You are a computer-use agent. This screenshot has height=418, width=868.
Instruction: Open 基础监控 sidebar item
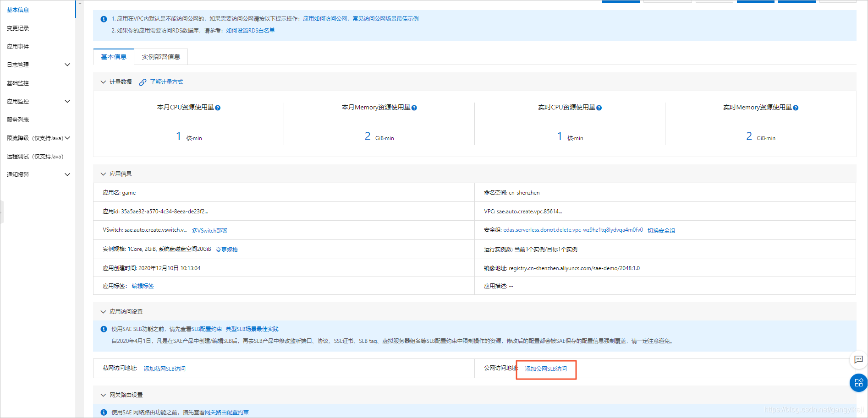pos(18,83)
